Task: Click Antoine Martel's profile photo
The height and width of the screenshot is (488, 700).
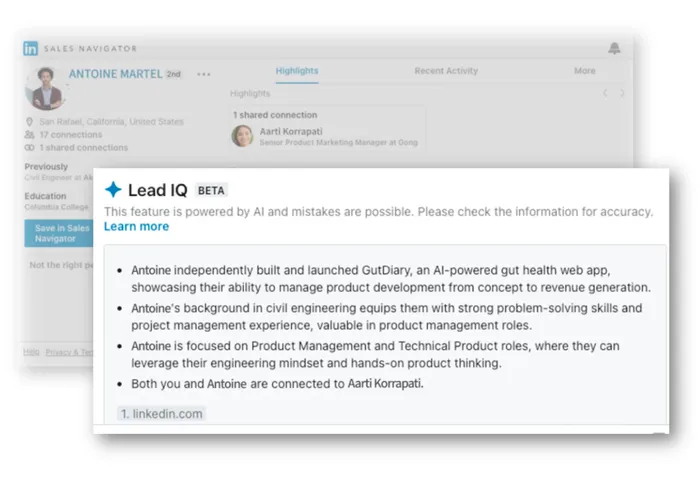Action: [46, 89]
